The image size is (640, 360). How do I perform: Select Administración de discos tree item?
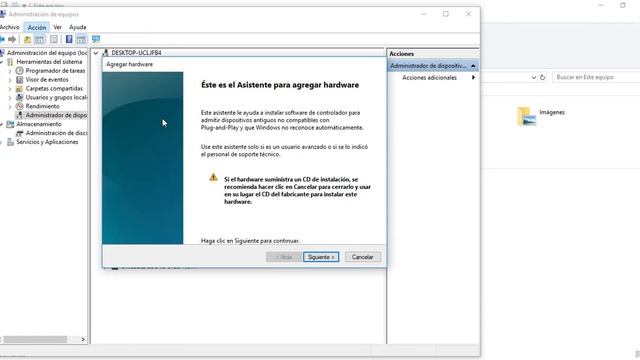56,133
